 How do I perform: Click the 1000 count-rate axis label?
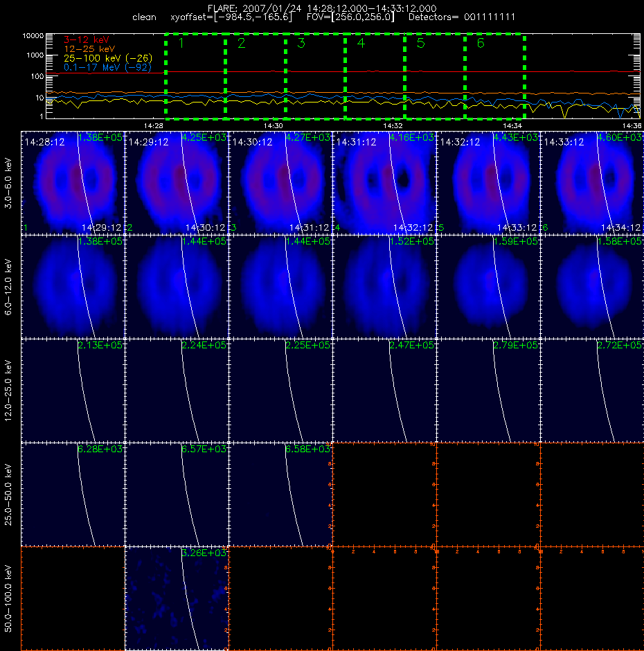35,55
